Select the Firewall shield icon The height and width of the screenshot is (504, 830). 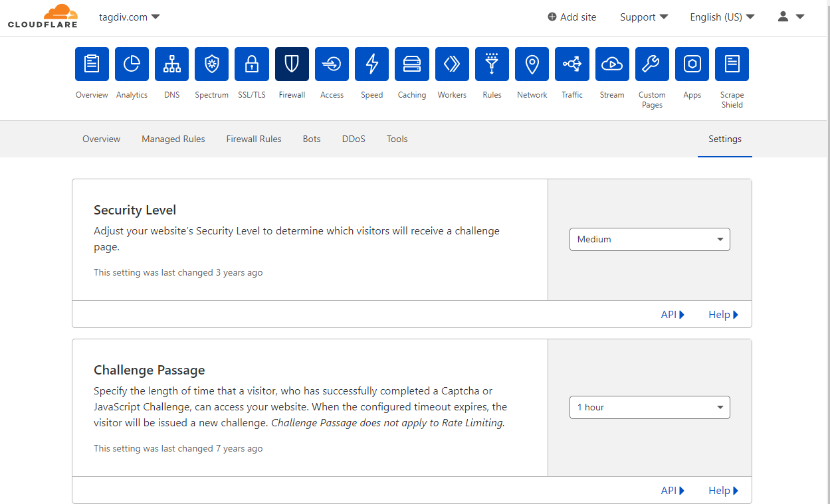point(292,64)
